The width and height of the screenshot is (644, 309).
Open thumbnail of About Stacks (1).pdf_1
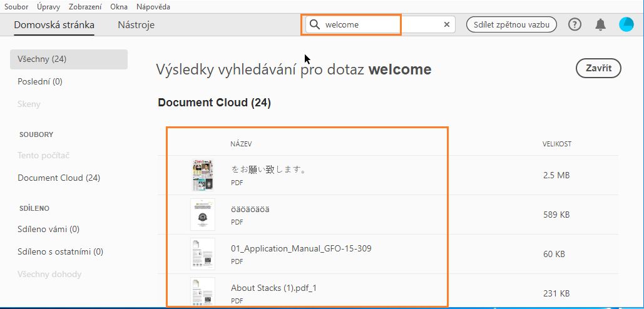point(203,291)
